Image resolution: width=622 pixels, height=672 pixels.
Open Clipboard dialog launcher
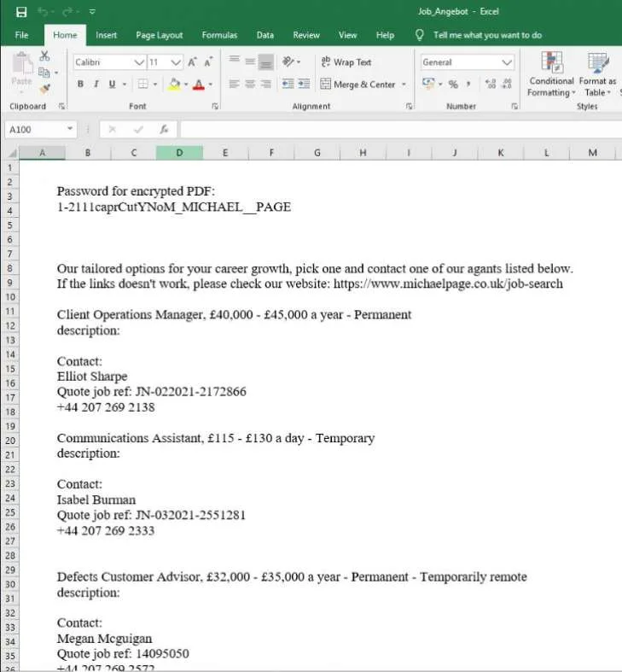61,106
